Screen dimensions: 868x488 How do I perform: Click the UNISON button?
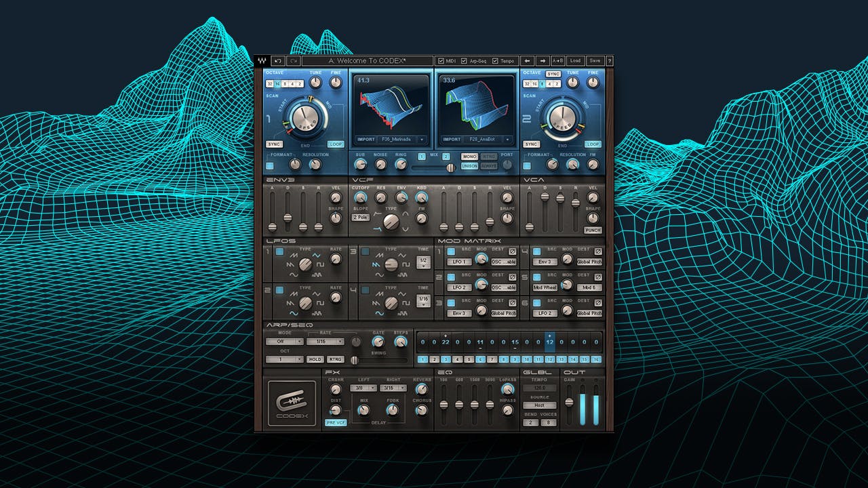(x=469, y=166)
